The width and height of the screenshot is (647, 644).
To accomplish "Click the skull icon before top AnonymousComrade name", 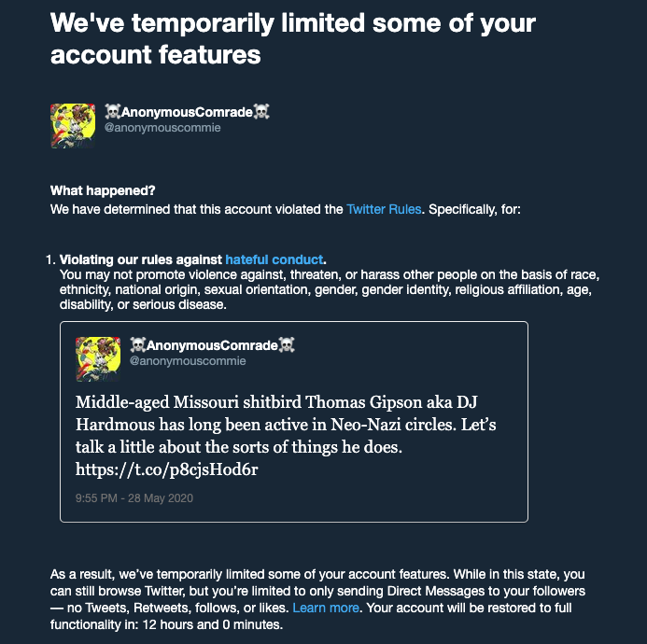I will tap(112, 111).
